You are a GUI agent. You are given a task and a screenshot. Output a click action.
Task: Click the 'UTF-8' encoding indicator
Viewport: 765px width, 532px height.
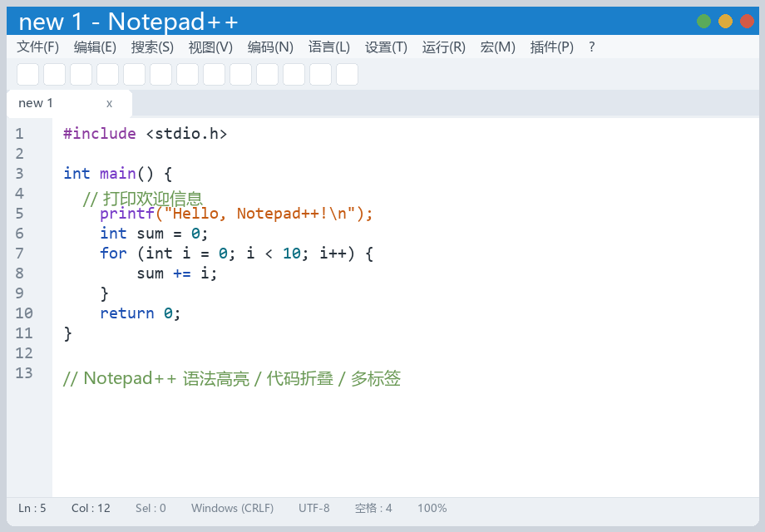314,508
